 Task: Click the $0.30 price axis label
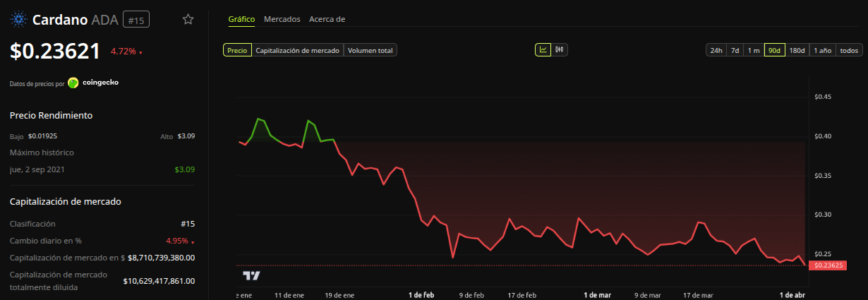[822, 215]
